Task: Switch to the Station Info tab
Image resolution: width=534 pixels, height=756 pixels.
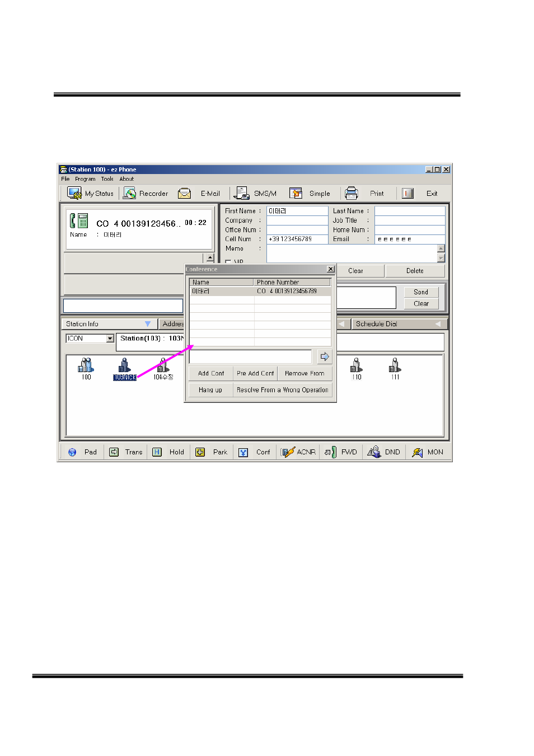Action: [x=108, y=324]
